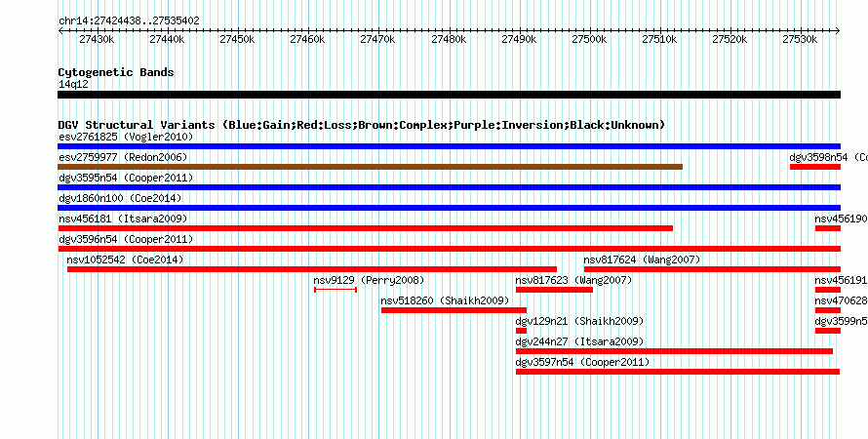The height and width of the screenshot is (439, 868).
Task: Click the 27520k ruler tick label
Action: [x=730, y=40]
